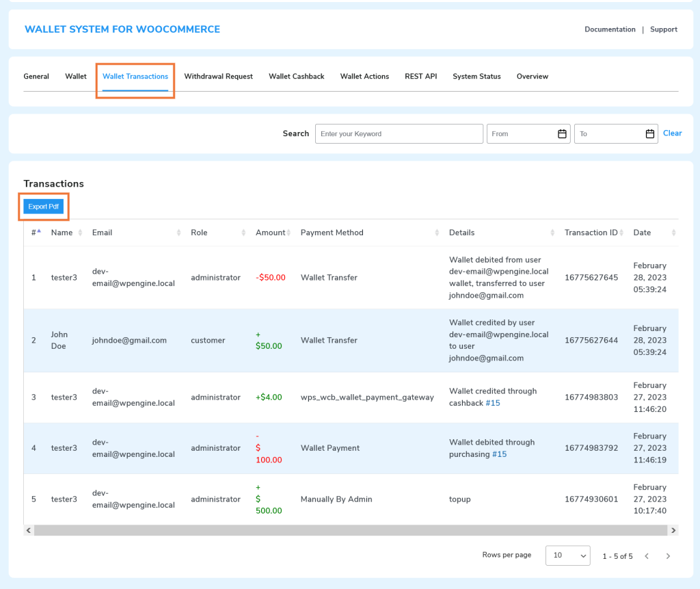Clear the search filters
700x589 pixels.
point(672,133)
